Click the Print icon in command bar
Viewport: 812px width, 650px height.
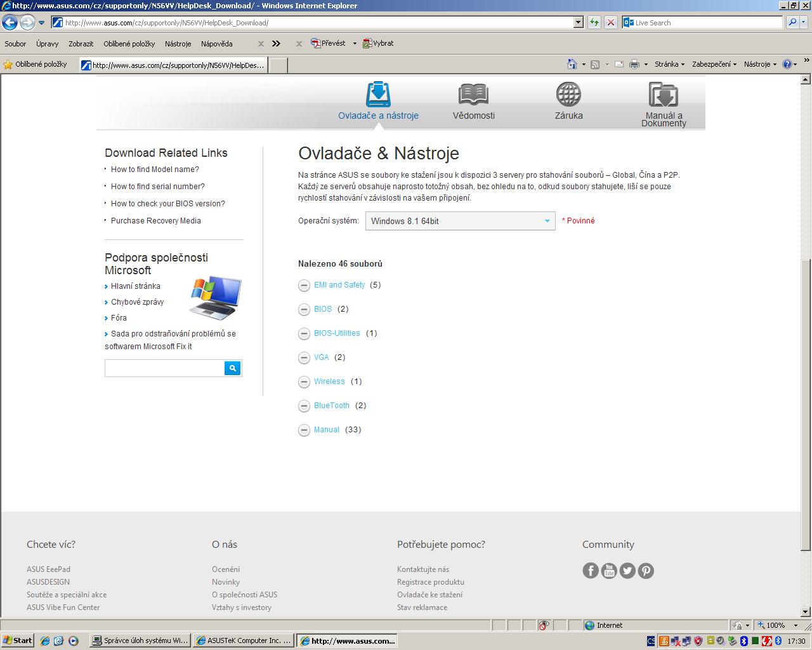pyautogui.click(x=634, y=64)
